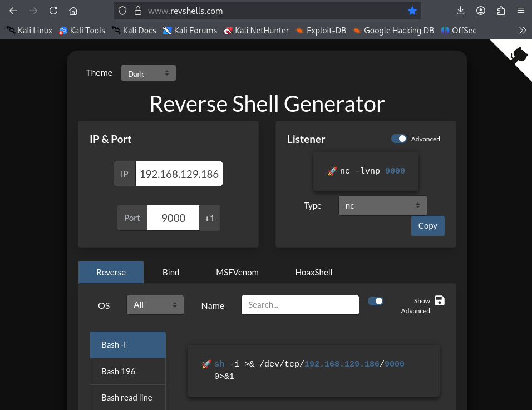Screen dimensions: 532x410
Task: Copy the listener command
Action: 428,226
